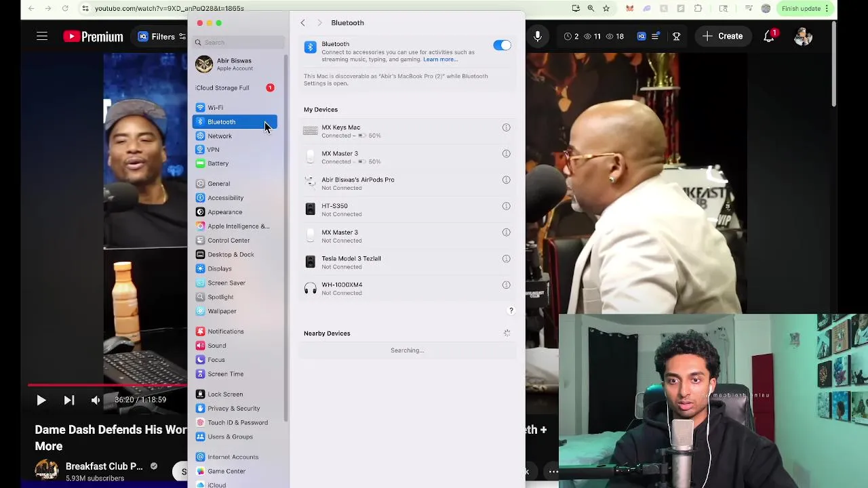Open info for MX Keys Mac
Image resolution: width=868 pixels, height=488 pixels.
[x=506, y=127]
